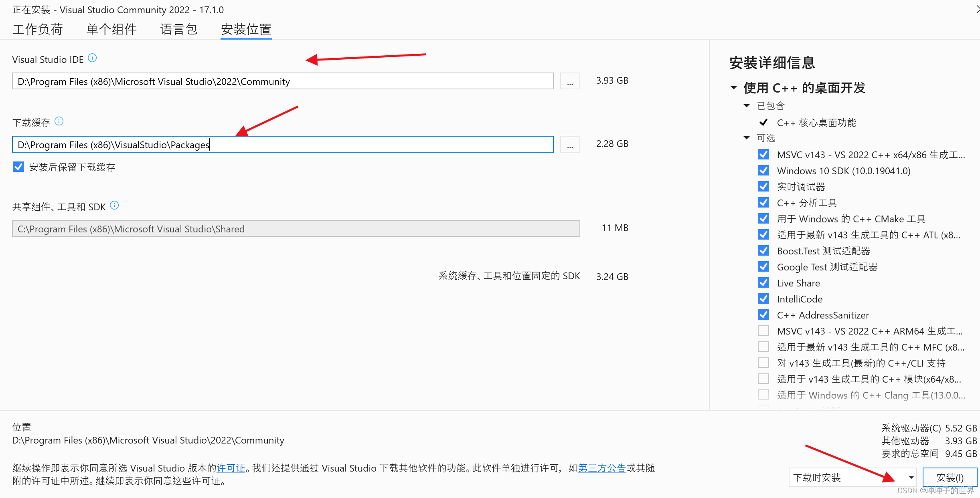Screen dimensions: 980x498
Task: Uncheck Windows 10 SDK (10.0.19041.0)
Action: 763,171
